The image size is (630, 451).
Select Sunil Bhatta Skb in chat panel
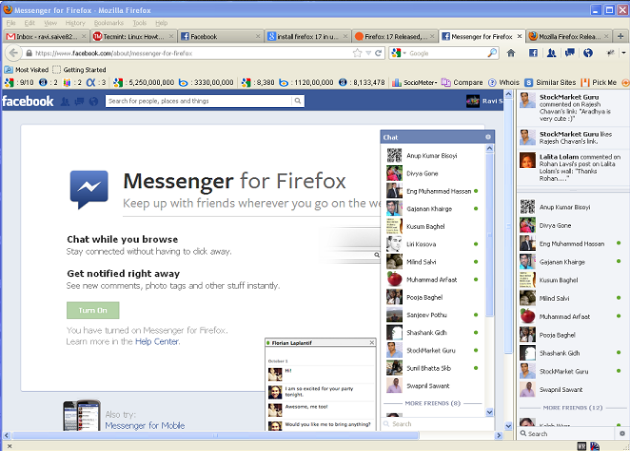(x=433, y=368)
